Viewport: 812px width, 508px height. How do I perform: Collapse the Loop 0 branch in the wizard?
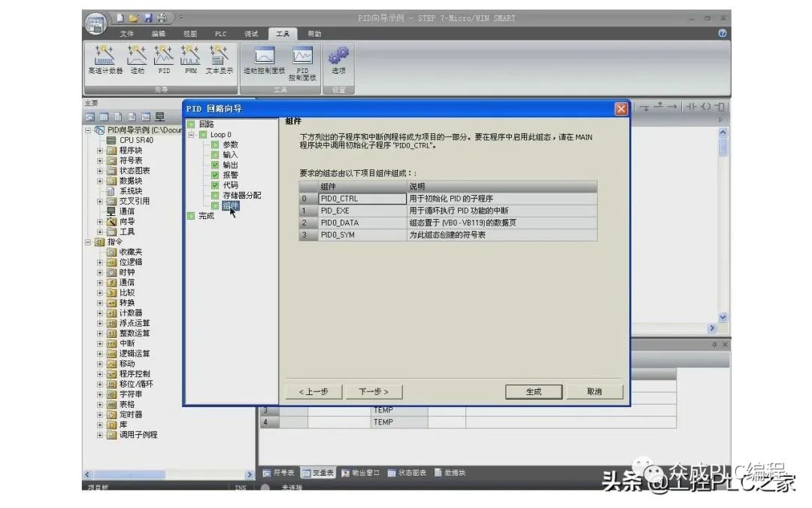pos(192,134)
